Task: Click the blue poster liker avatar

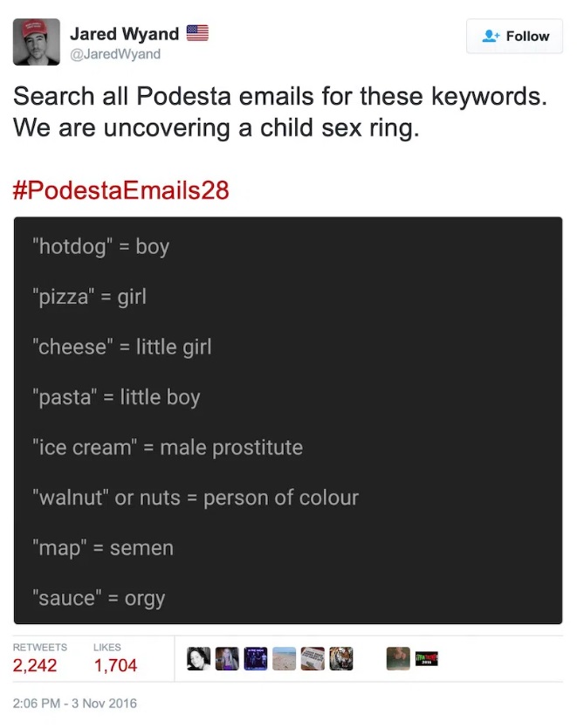Action: point(255,659)
